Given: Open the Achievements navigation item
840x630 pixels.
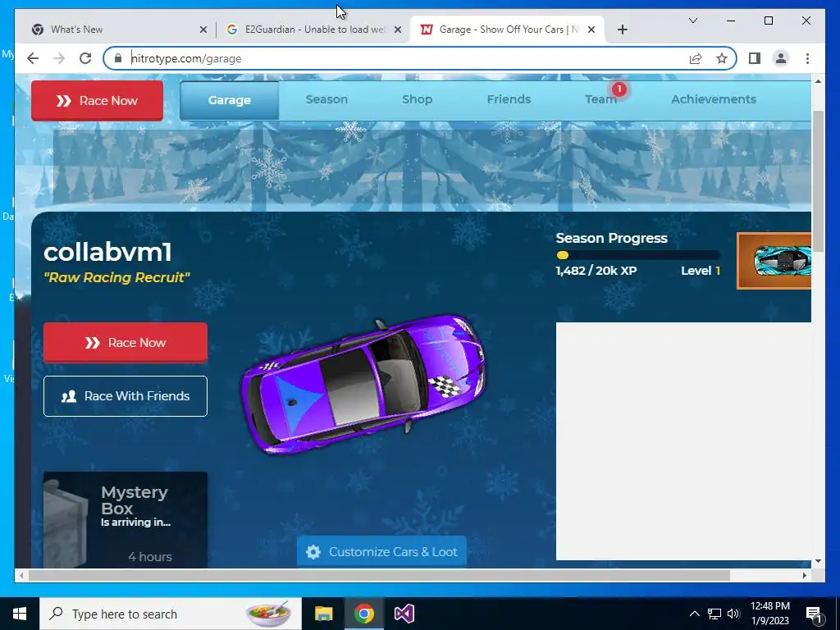Looking at the screenshot, I should pos(714,99).
